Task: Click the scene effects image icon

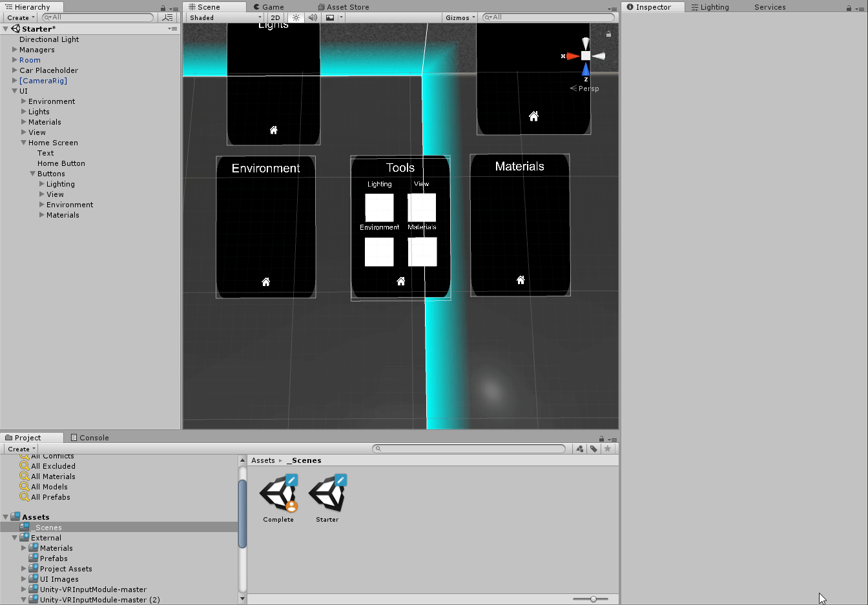Action: pyautogui.click(x=330, y=17)
